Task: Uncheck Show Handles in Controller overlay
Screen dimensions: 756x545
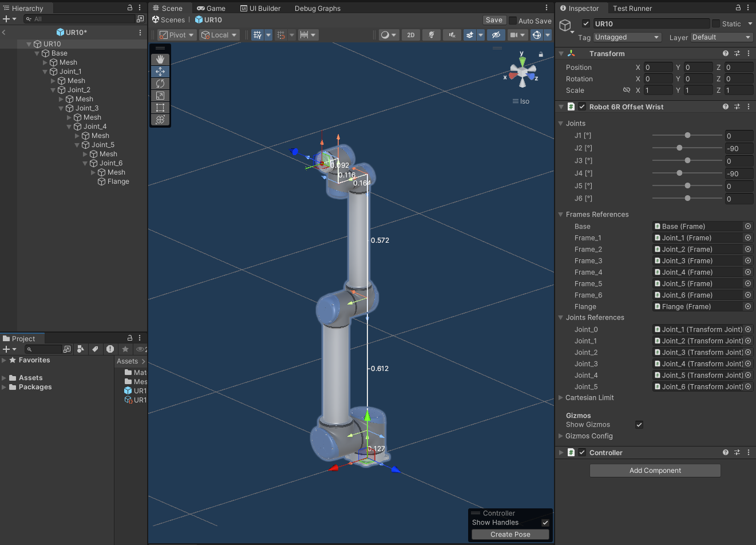Action: click(545, 523)
